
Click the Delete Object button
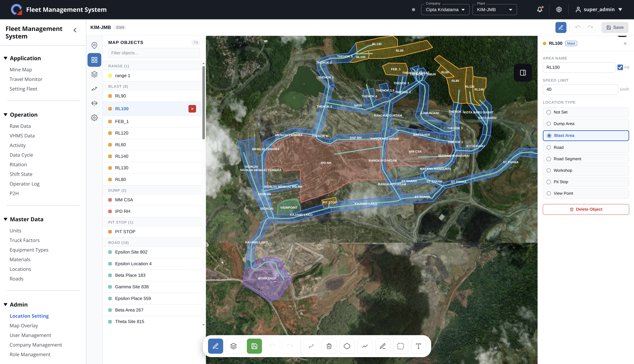[586, 210]
